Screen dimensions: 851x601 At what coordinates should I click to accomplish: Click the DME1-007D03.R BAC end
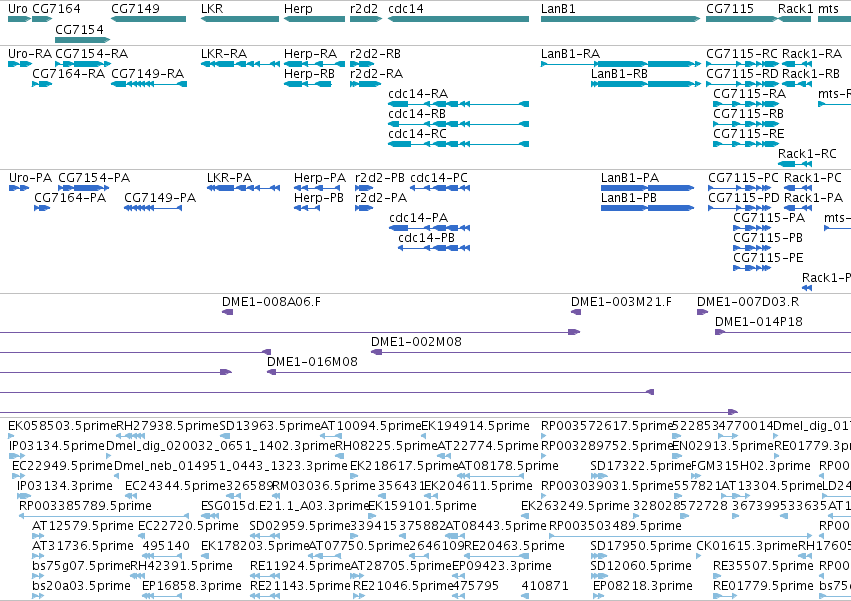(x=702, y=312)
